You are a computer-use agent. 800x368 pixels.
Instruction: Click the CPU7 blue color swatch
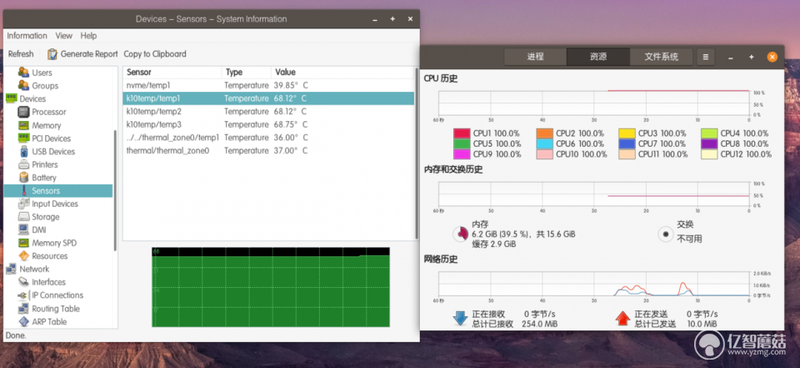coord(627,144)
